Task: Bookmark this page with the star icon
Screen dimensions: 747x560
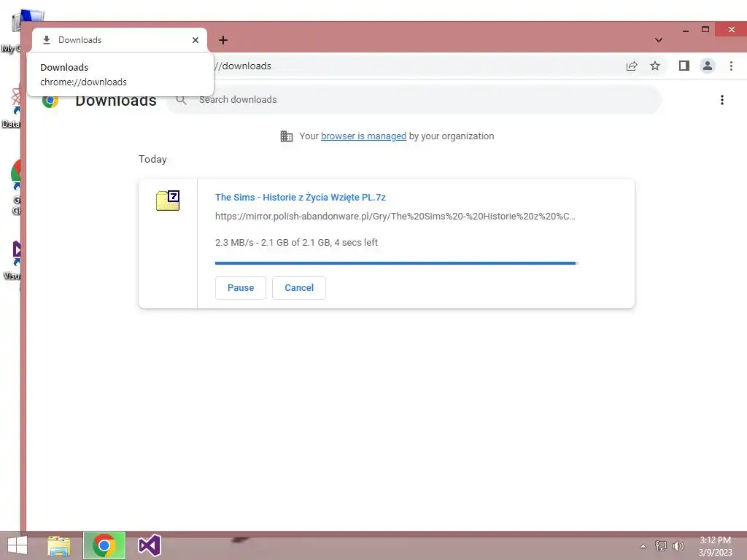Action: point(655,66)
